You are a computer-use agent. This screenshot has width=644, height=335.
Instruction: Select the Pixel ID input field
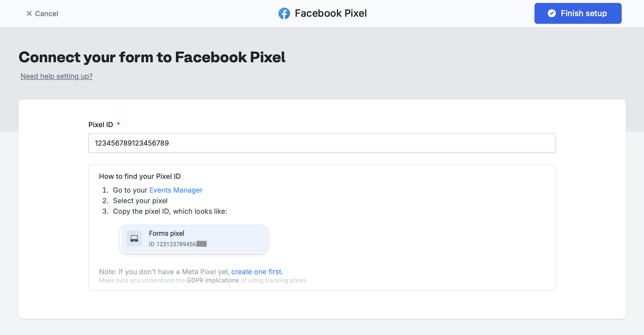(x=322, y=143)
